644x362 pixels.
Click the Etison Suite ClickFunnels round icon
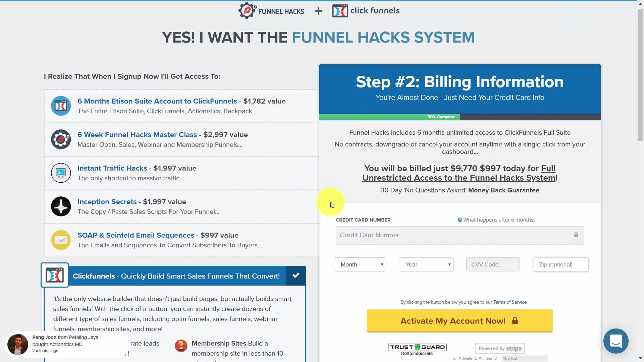[61, 106]
